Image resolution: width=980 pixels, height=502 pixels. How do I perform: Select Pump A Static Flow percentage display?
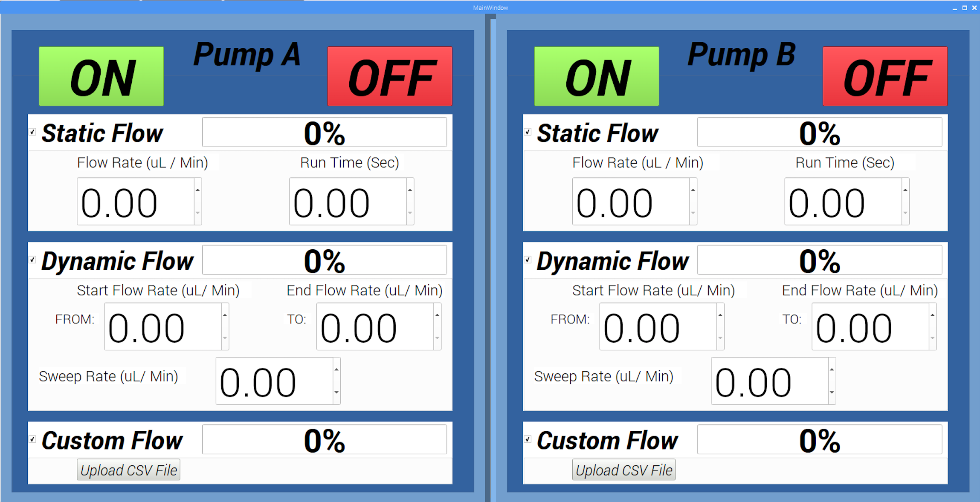[x=325, y=132]
